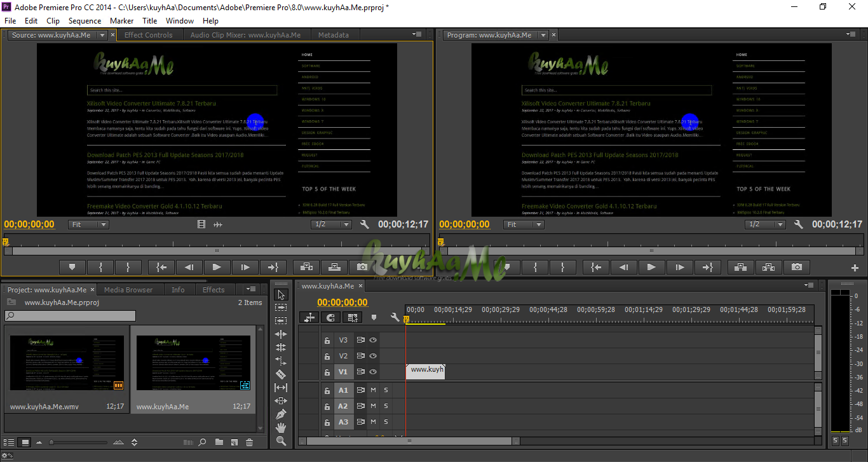The height and width of the screenshot is (462, 868).
Task: Open Source panel group flyout menu
Action: (417, 34)
